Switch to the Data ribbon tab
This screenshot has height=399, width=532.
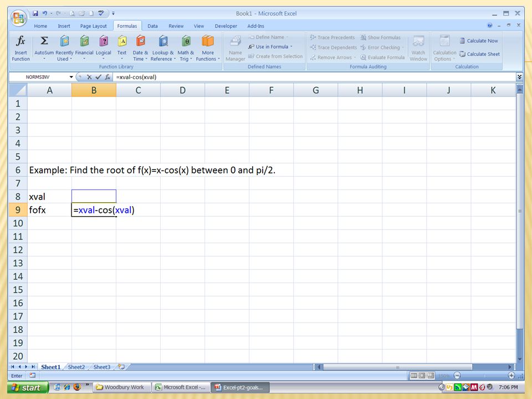pyautogui.click(x=152, y=26)
